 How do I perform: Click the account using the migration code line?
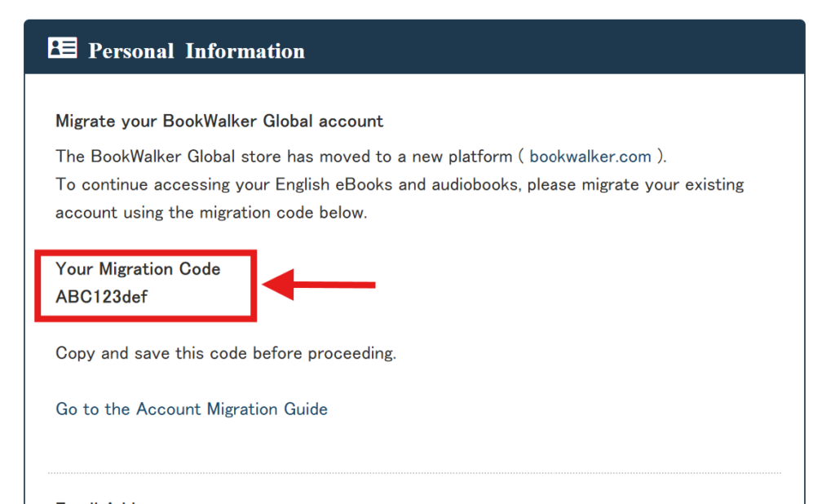[211, 213]
